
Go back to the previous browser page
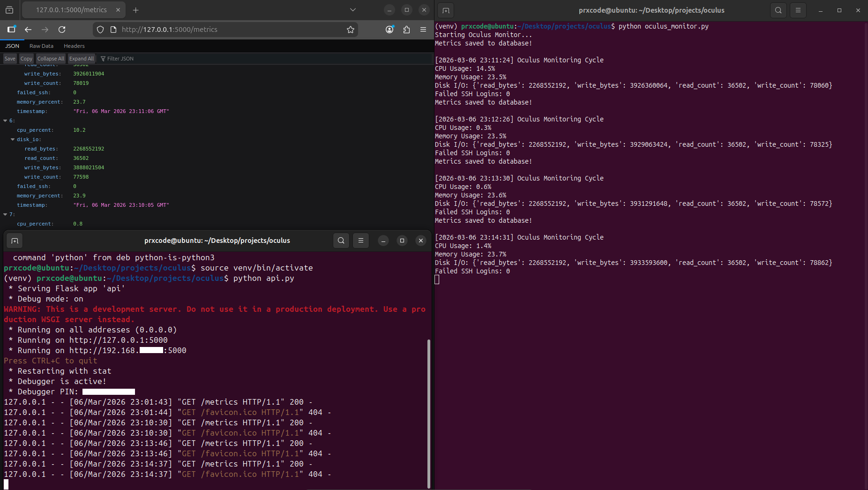click(x=28, y=30)
